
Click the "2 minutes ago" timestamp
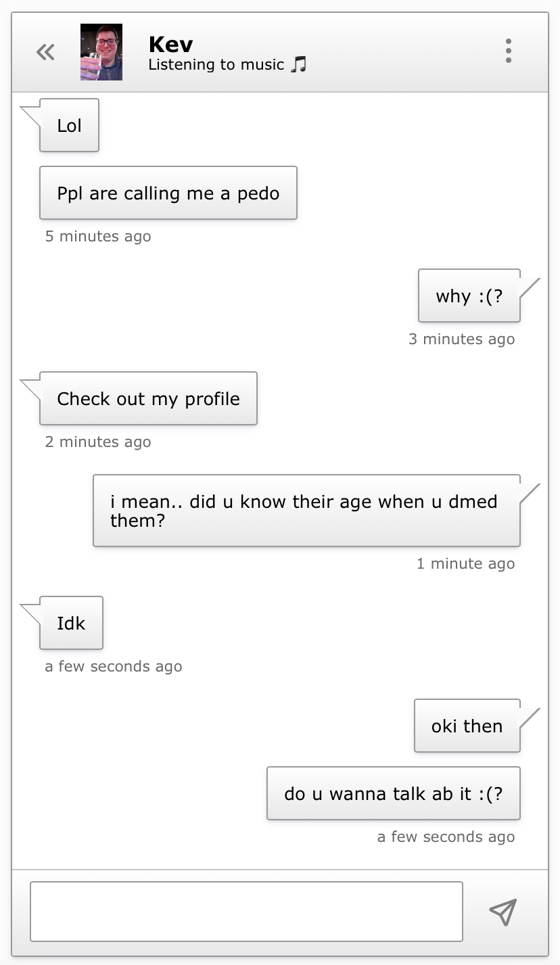tap(98, 442)
